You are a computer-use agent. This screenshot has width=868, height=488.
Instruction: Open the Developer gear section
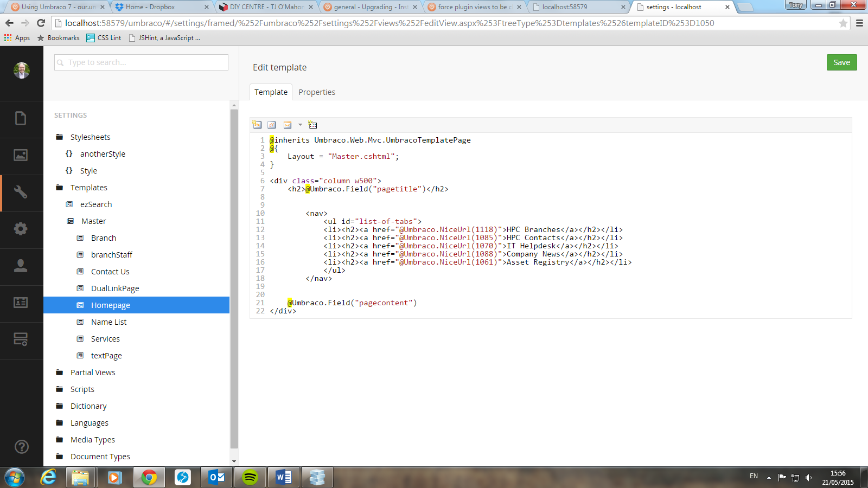point(21,229)
